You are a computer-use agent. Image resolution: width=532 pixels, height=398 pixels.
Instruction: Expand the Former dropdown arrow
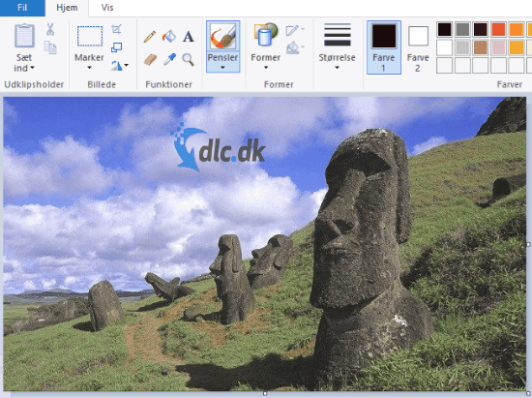[266, 68]
